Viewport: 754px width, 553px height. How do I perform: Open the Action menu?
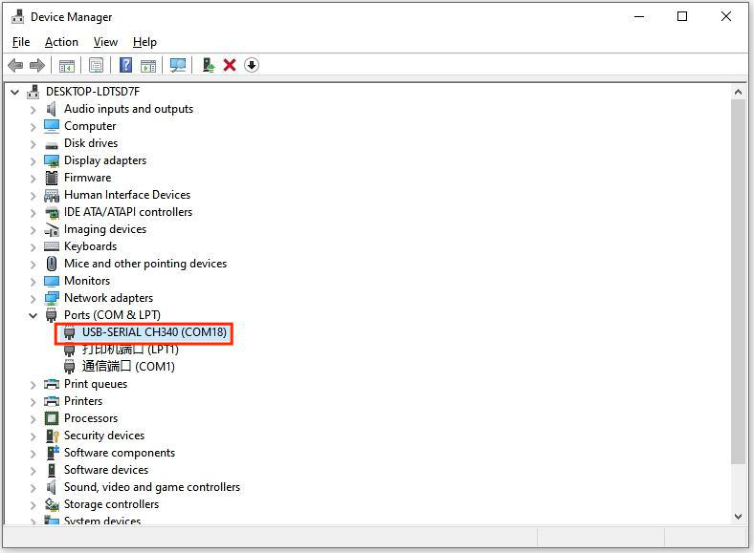point(62,42)
